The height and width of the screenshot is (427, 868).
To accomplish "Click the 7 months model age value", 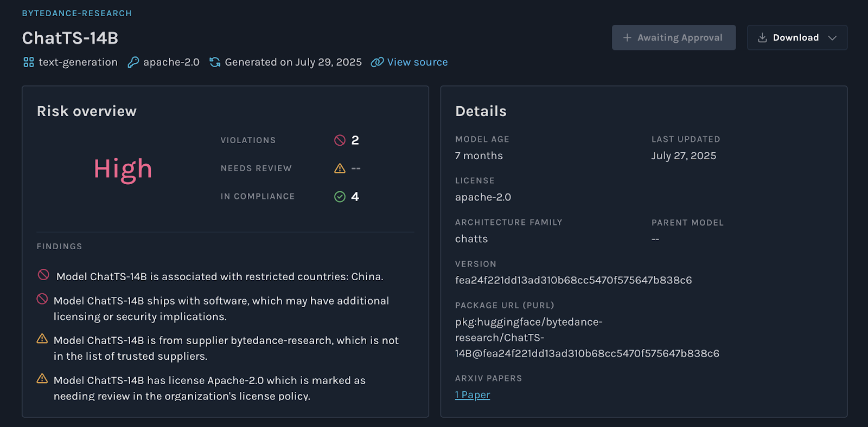I will 479,156.
